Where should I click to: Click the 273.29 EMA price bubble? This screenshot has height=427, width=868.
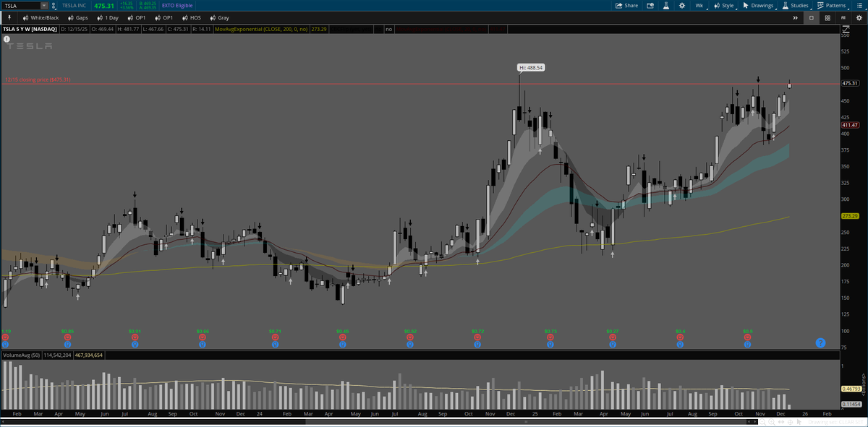click(850, 216)
